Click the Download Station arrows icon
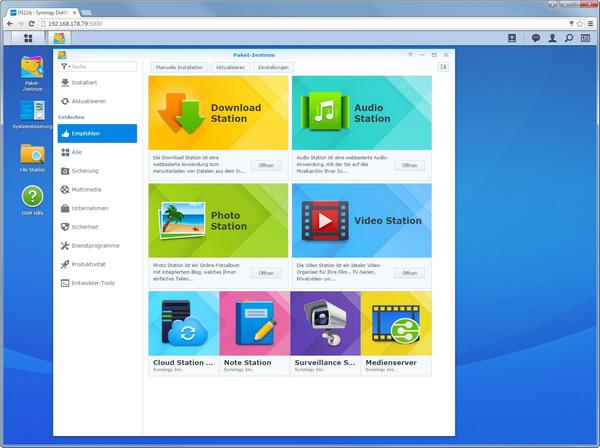 (x=181, y=113)
